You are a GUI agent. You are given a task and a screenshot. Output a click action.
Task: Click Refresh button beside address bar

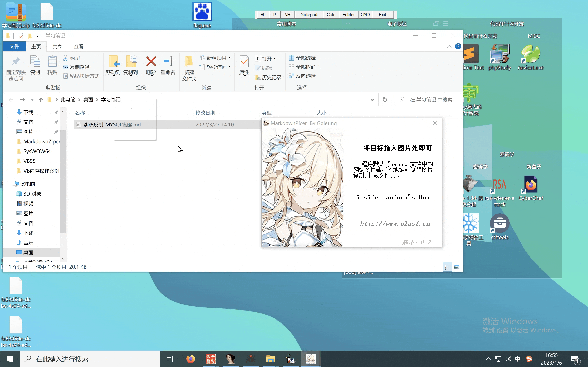pos(385,99)
